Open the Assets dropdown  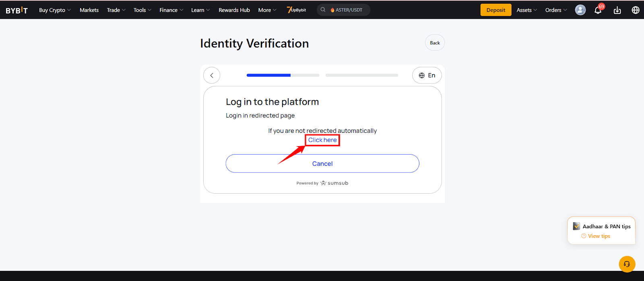pos(527,10)
